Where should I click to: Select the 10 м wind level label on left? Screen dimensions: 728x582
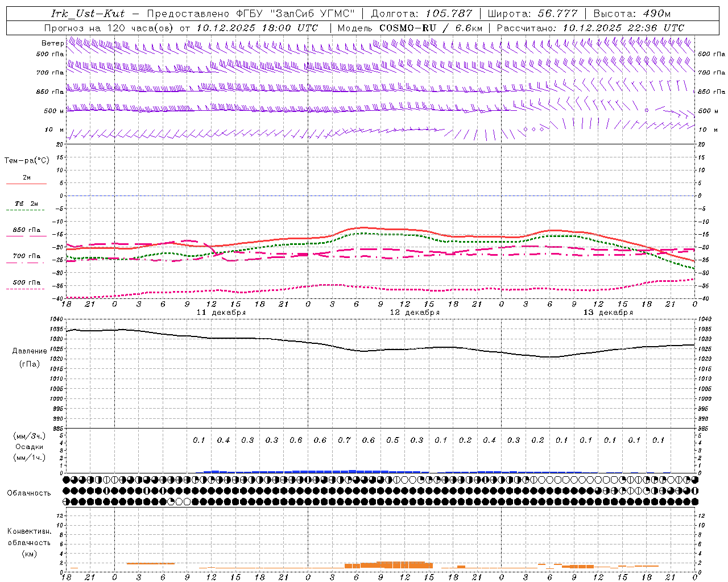[x=55, y=130]
